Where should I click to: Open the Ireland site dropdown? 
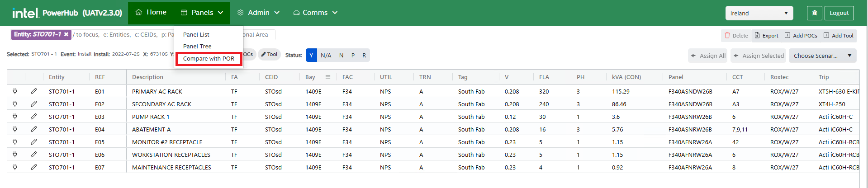[759, 13]
